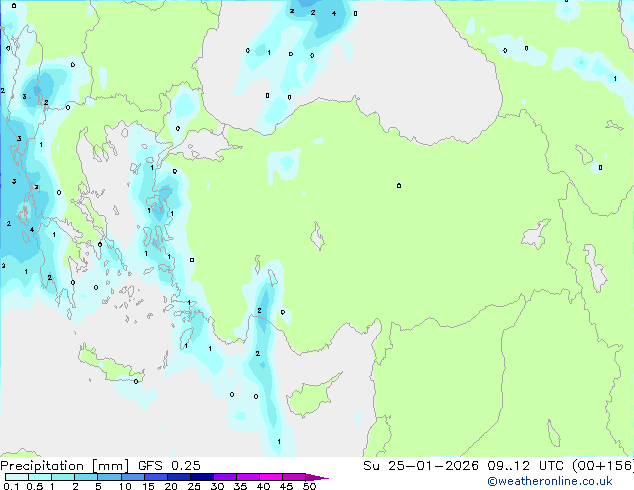Open the weatheronline.co.uk copyright link

point(549,481)
